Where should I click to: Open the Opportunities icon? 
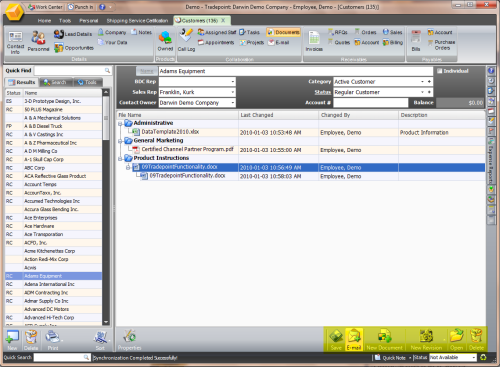74,48
